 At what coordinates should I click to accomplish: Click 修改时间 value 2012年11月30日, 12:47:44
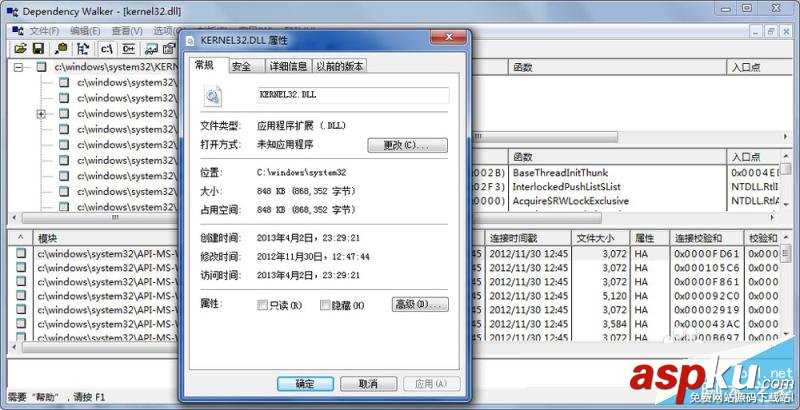tap(313, 257)
